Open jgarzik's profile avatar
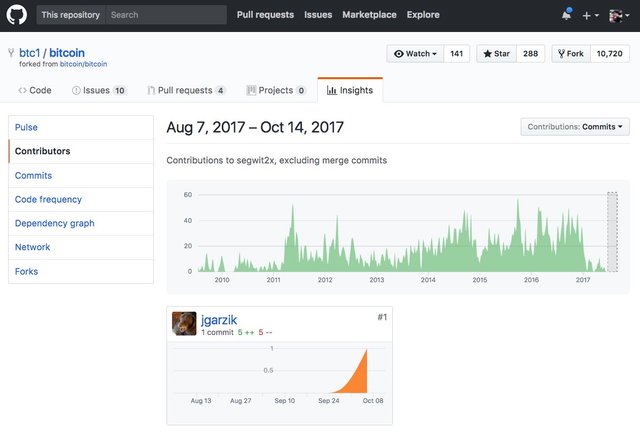This screenshot has width=640, height=435. (x=184, y=324)
